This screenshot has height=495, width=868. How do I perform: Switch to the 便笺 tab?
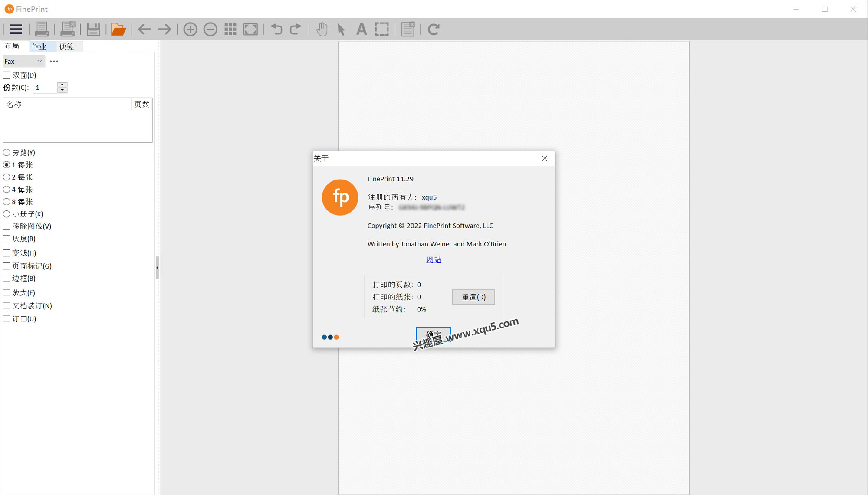[67, 46]
